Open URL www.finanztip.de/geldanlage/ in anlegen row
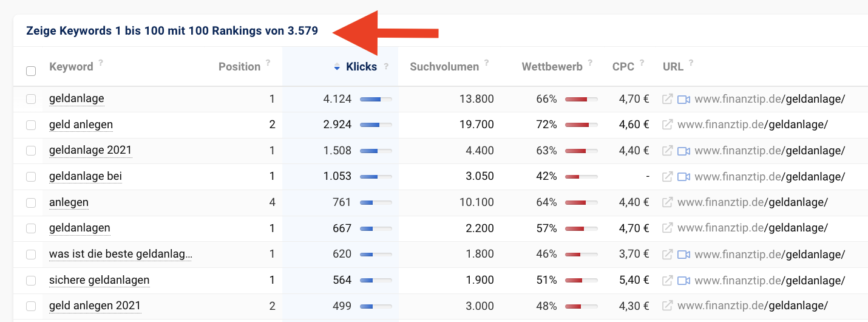 [x=753, y=202]
